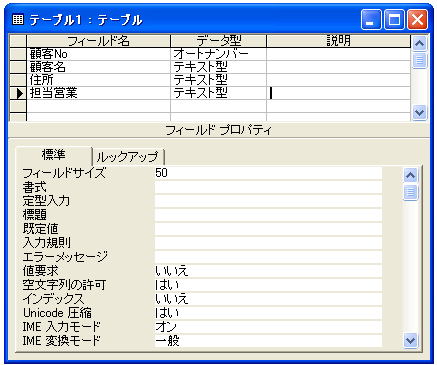Click the 定型入力 property label

tap(46, 201)
